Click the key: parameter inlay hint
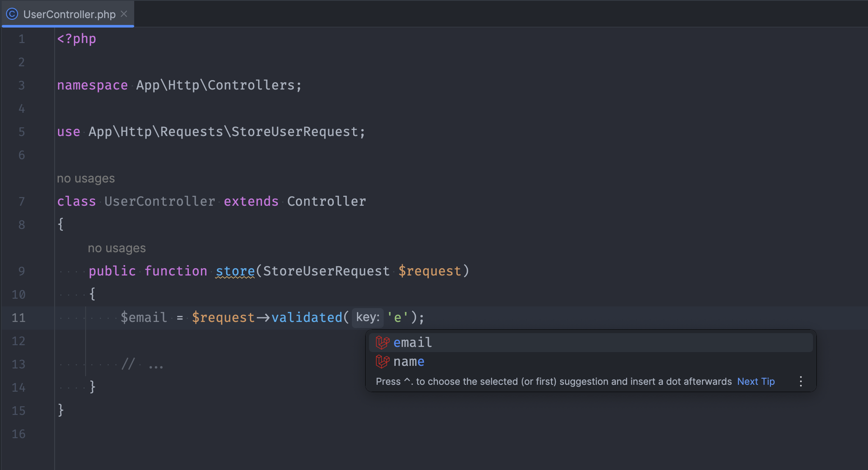Image resolution: width=868 pixels, height=470 pixels. tap(367, 318)
